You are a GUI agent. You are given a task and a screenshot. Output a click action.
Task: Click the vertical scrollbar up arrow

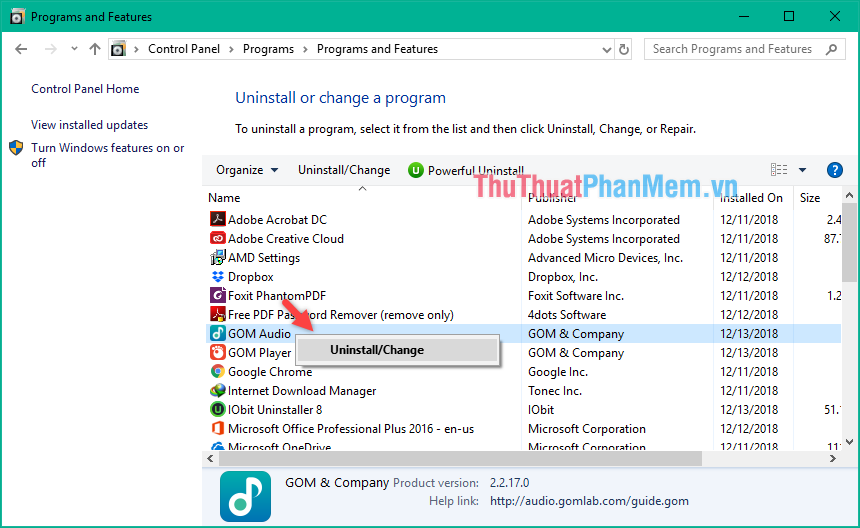[850, 195]
